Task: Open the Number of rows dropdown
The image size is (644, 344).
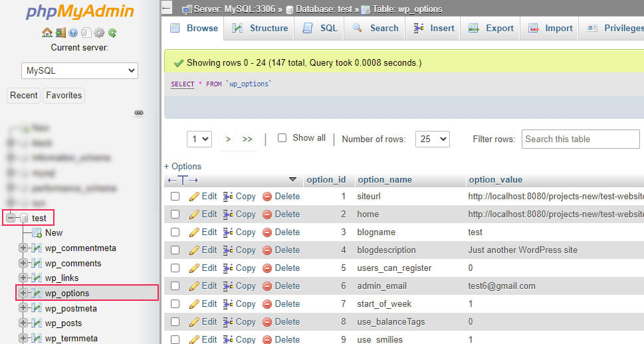Action: pos(433,139)
